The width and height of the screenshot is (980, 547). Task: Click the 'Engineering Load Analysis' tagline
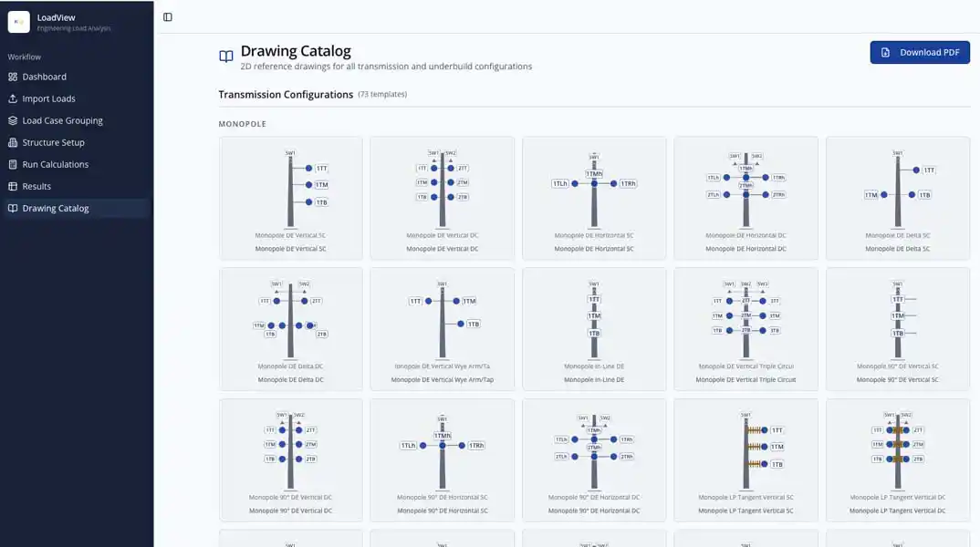[74, 28]
